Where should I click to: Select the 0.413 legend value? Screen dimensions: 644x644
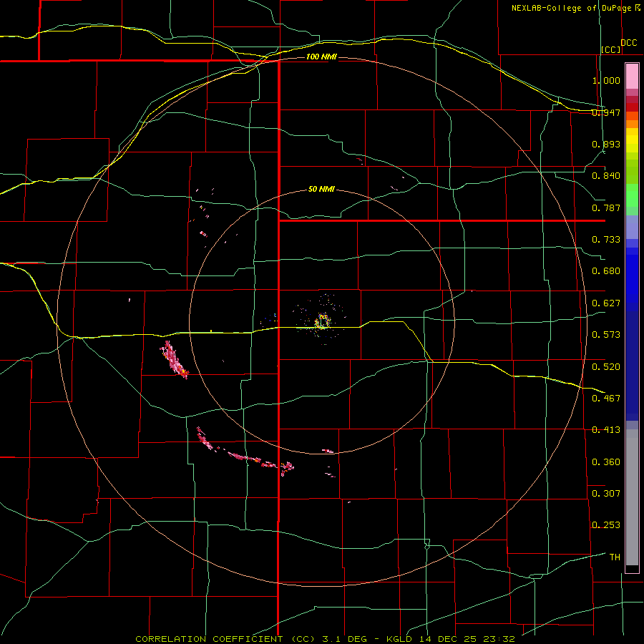click(x=606, y=430)
